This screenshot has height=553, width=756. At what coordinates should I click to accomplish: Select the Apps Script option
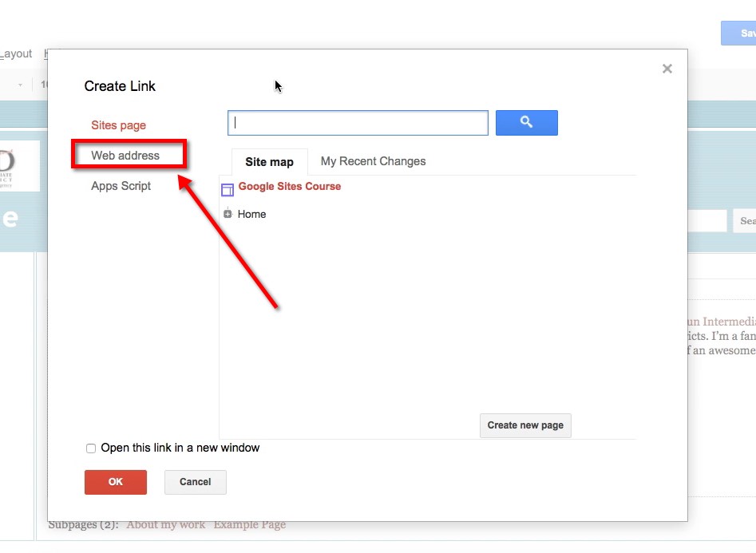tap(121, 186)
